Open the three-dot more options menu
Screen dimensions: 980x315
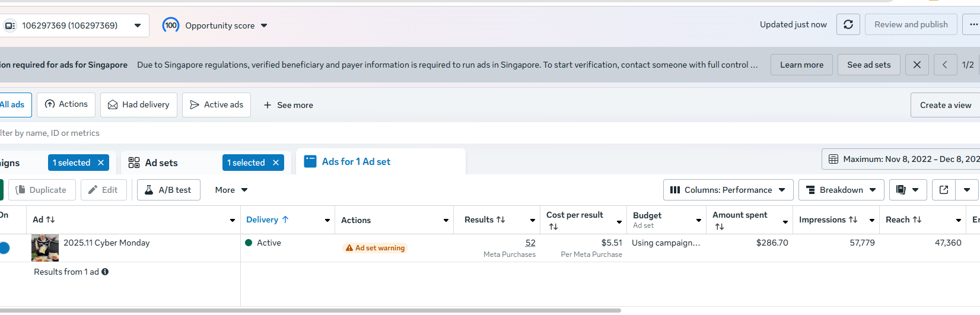(973, 24)
